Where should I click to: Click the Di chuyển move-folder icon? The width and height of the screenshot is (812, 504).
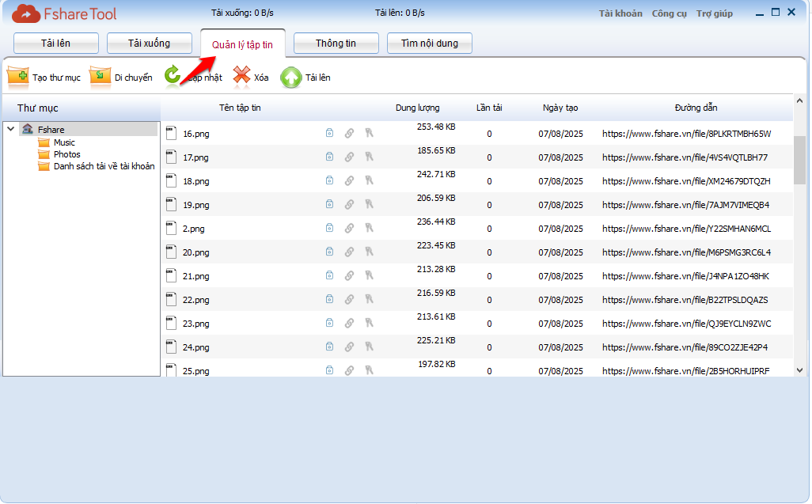(100, 77)
